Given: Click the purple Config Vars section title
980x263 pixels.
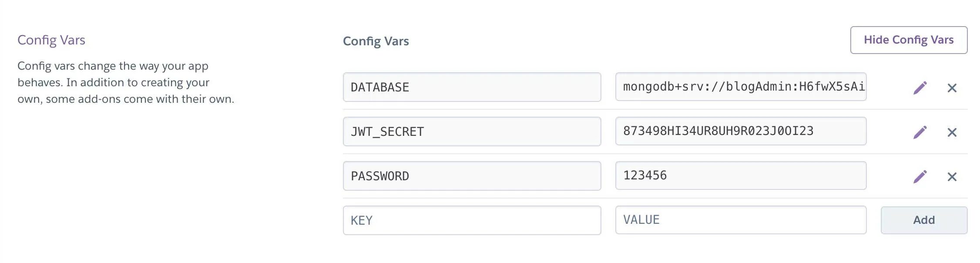Looking at the screenshot, I should point(51,40).
